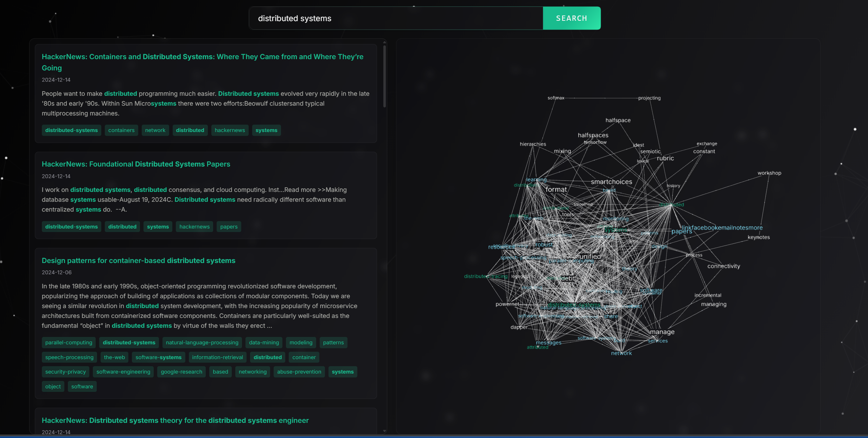The height and width of the screenshot is (438, 868).
Task: Click the papers tag in second result
Action: [229, 227]
